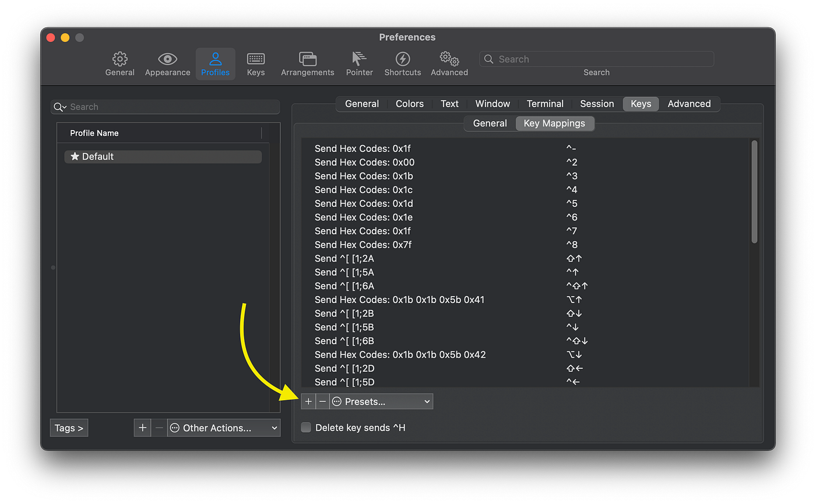Open the Shortcuts preferences pane
Image resolution: width=816 pixels, height=504 pixels.
point(403,64)
